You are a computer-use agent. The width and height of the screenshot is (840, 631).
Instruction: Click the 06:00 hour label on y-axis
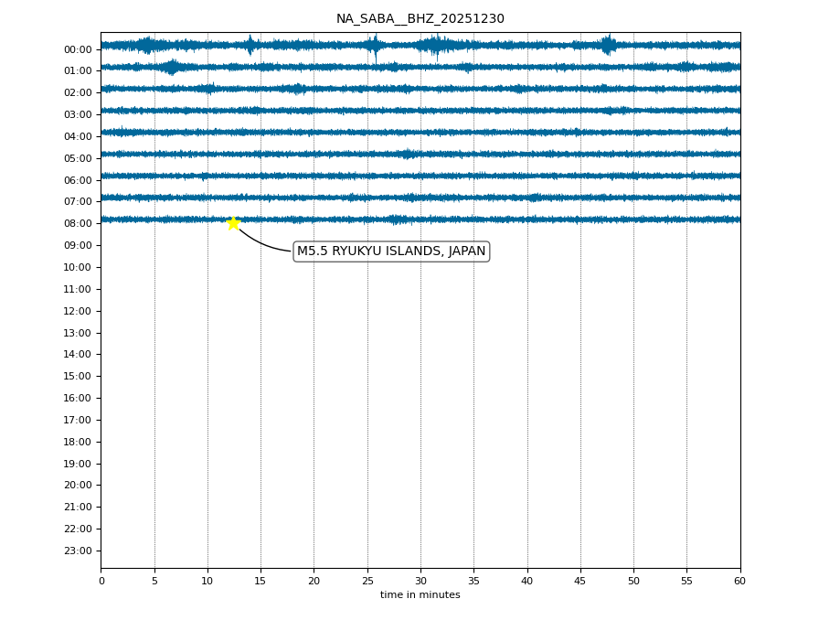(x=78, y=180)
